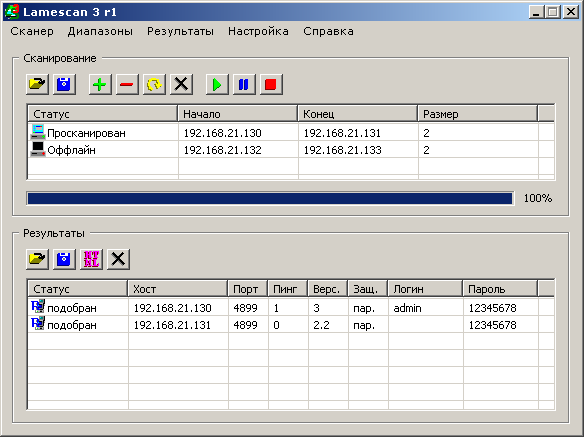Click end address 192.168.21.131 in ranges
The height and width of the screenshot is (437, 584).
pos(342,133)
